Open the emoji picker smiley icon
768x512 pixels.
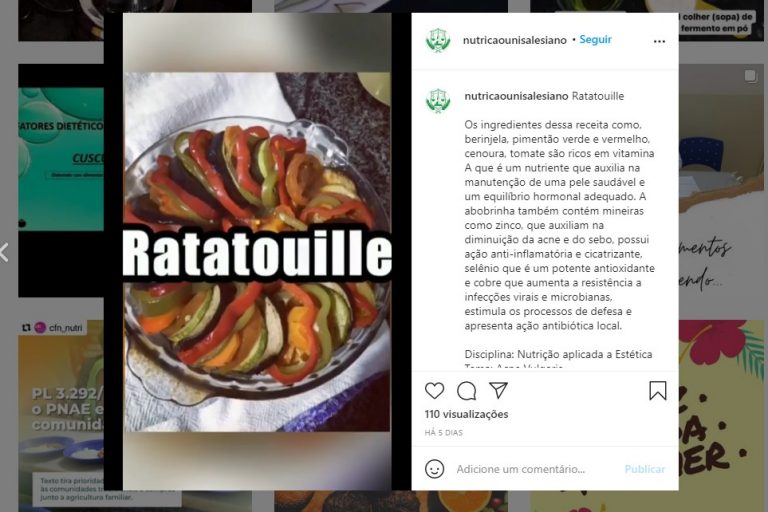click(x=434, y=469)
